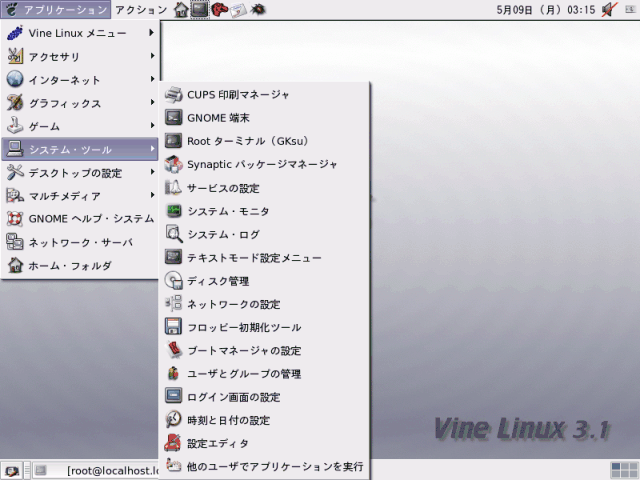
Task: Click the Vine Linux grapes icon
Action: click(15, 33)
